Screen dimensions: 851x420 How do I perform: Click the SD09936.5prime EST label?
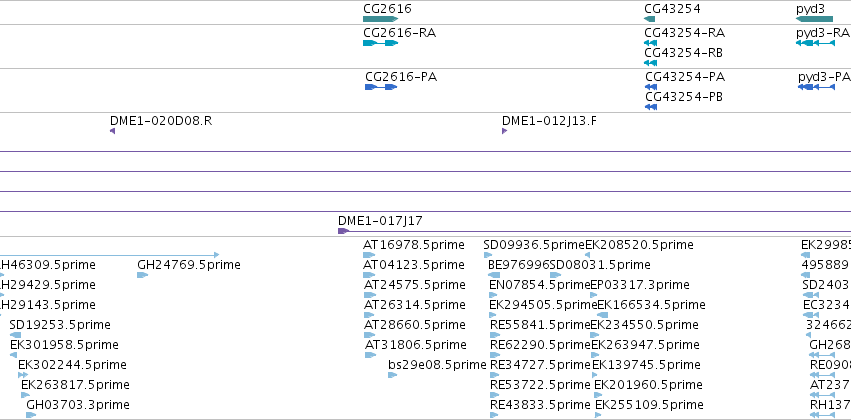point(534,245)
